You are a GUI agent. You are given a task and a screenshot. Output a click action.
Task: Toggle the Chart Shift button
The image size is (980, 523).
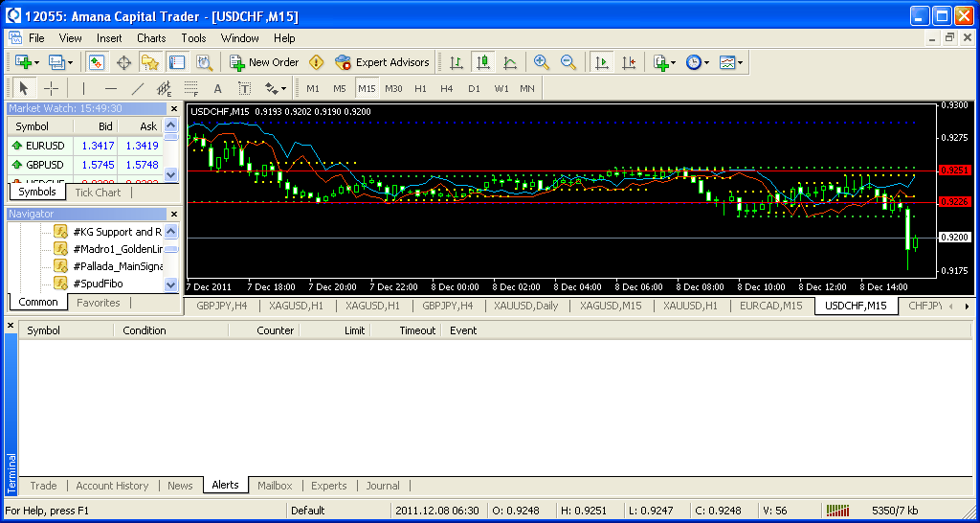pyautogui.click(x=628, y=62)
